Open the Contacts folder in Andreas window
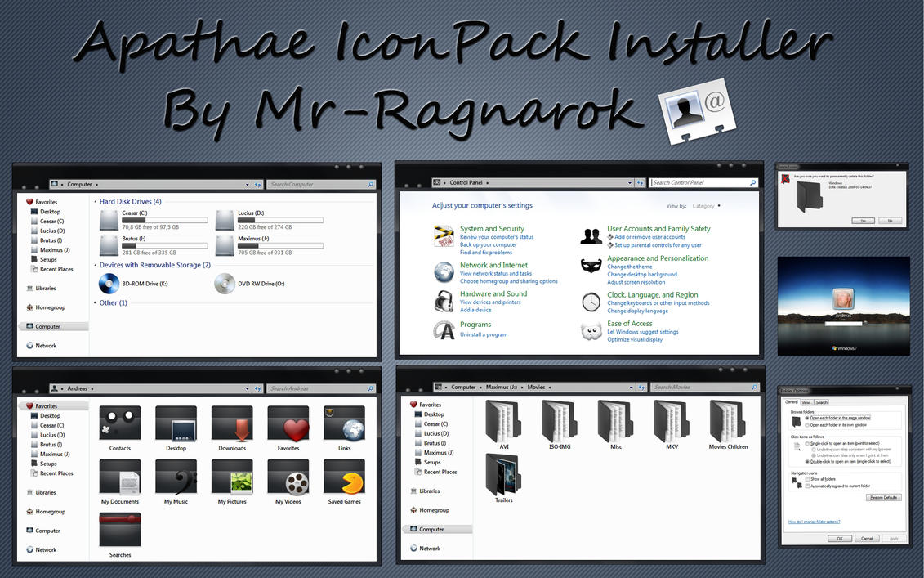The height and width of the screenshot is (578, 924). (x=119, y=423)
